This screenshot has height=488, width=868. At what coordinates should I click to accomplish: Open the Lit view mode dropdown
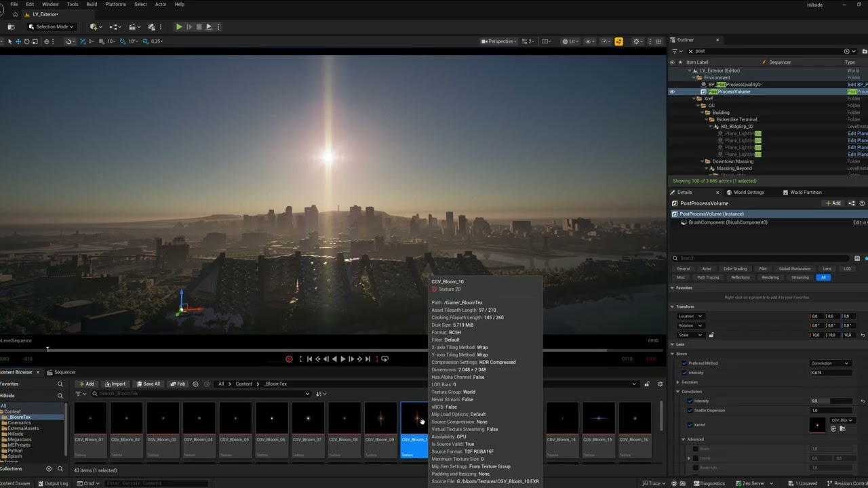tap(570, 41)
